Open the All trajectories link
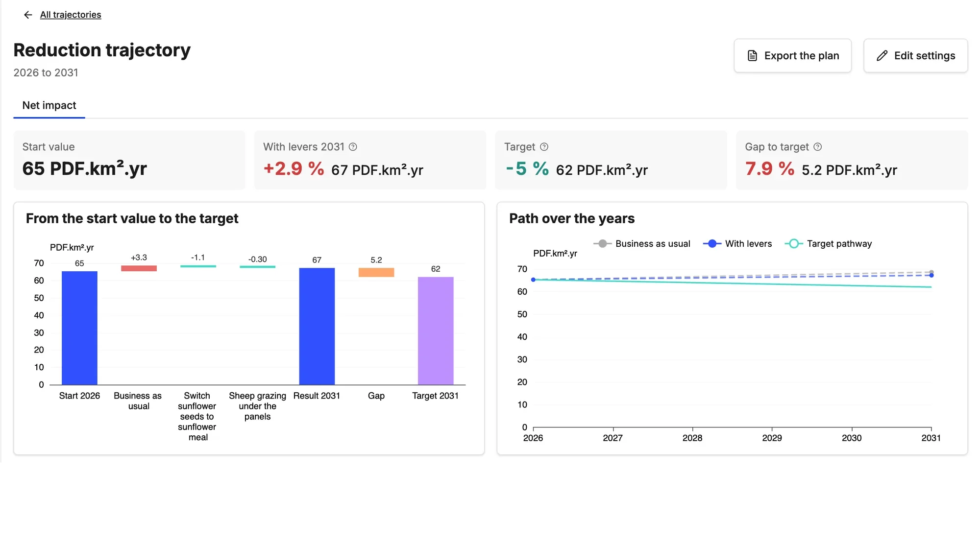This screenshot has height=544, width=980. (x=71, y=15)
